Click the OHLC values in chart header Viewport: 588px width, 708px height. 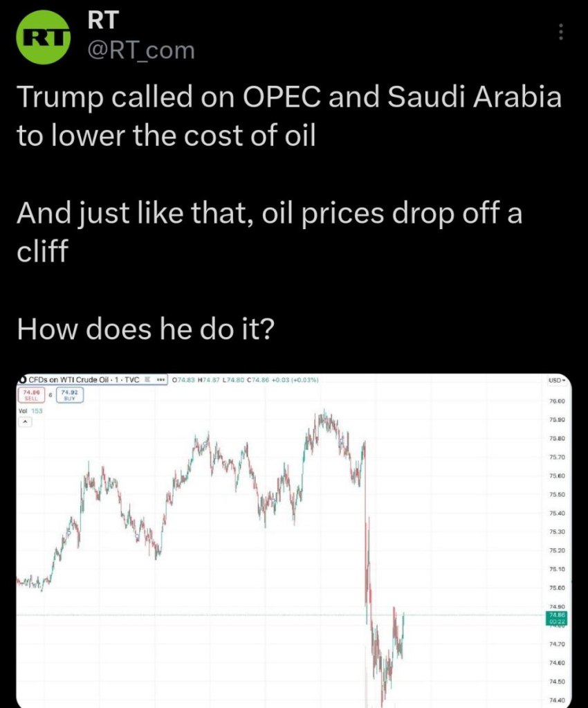244,380
